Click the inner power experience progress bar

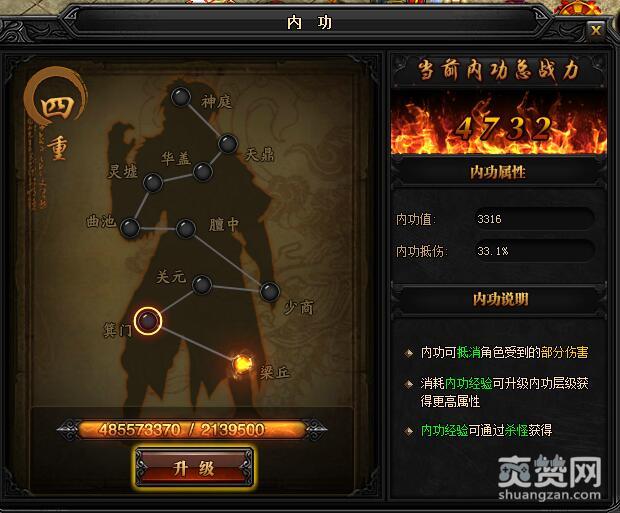click(192, 430)
